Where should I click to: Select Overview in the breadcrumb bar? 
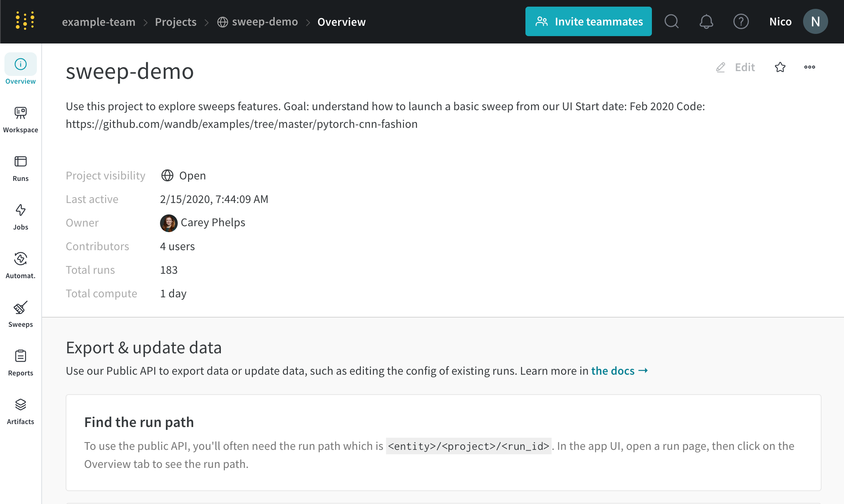click(341, 22)
